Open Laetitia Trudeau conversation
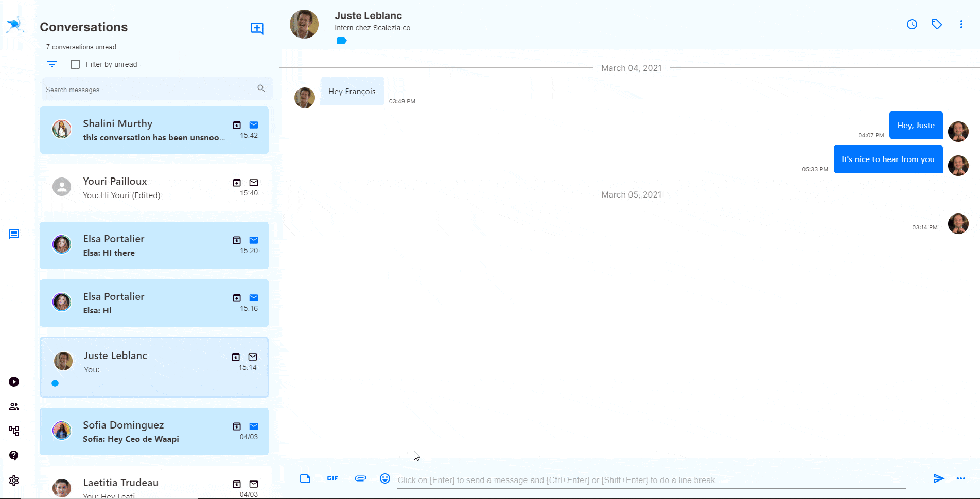The height and width of the screenshot is (499, 980). [x=154, y=483]
